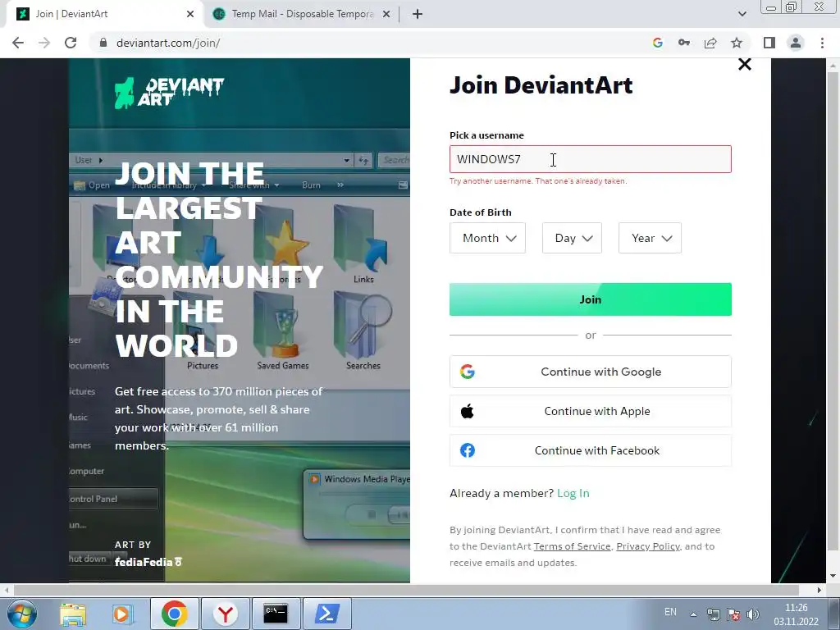Open the Chrome profile menu

[x=796, y=43]
